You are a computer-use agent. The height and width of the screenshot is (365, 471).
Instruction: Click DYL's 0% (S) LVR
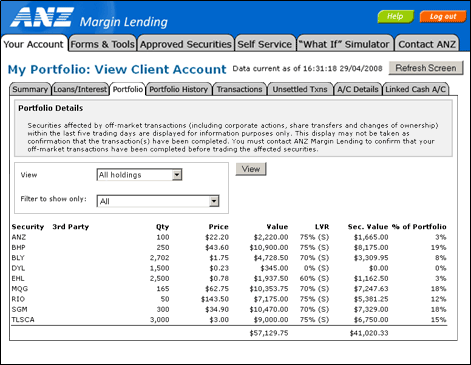pyautogui.click(x=316, y=268)
